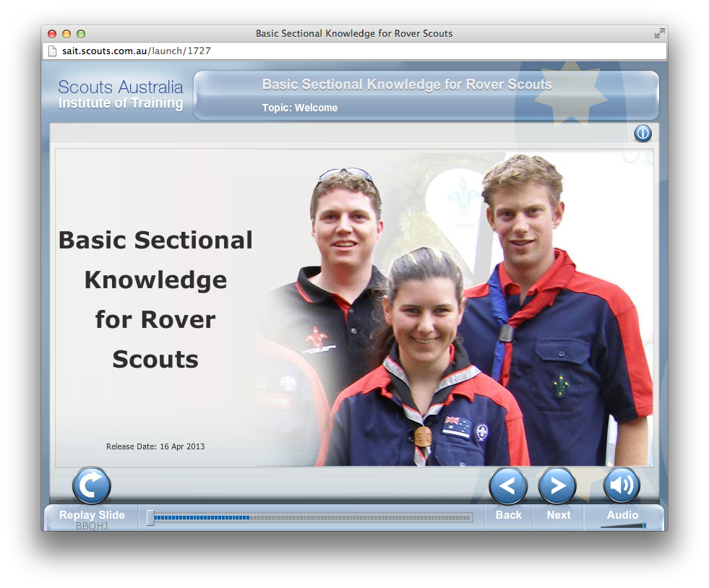Screen dimensions: 709x588
Task: Click the blue info icon
Action: pyautogui.click(x=643, y=134)
